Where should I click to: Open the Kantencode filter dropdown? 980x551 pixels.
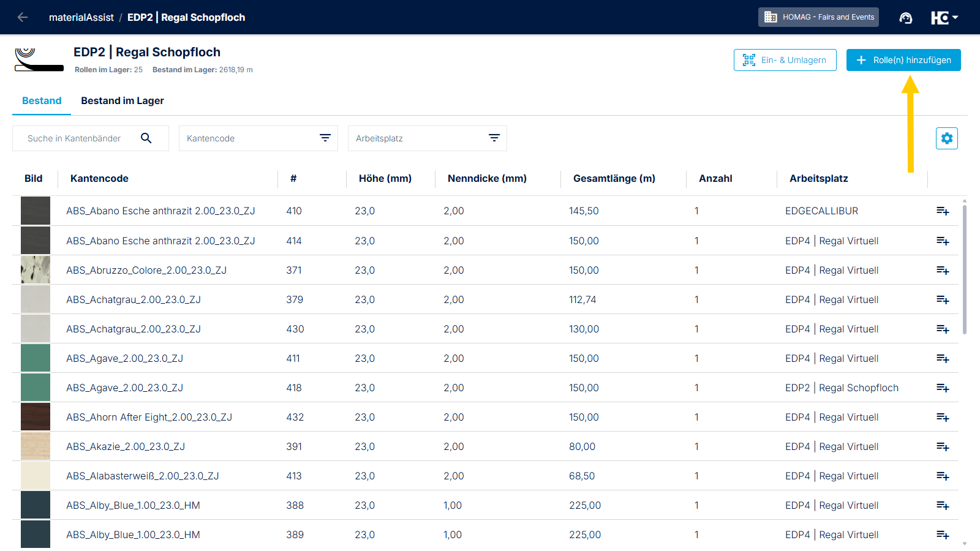tap(258, 138)
